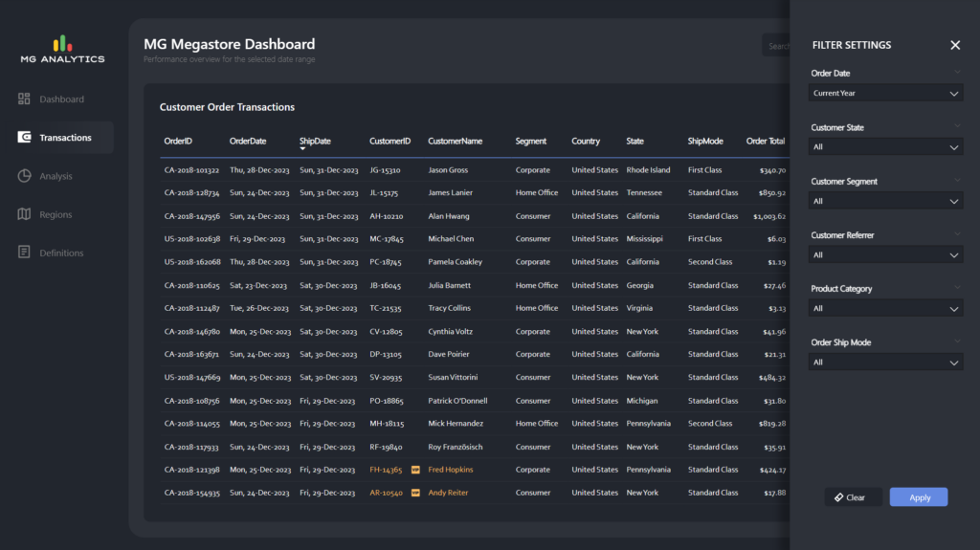This screenshot has width=980, height=550.
Task: Sort by ShipMode column header
Action: 705,142
